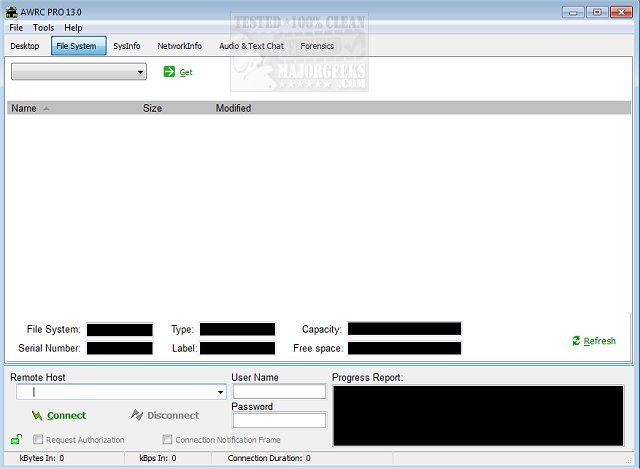
Task: Click the Get link text
Action: point(186,72)
